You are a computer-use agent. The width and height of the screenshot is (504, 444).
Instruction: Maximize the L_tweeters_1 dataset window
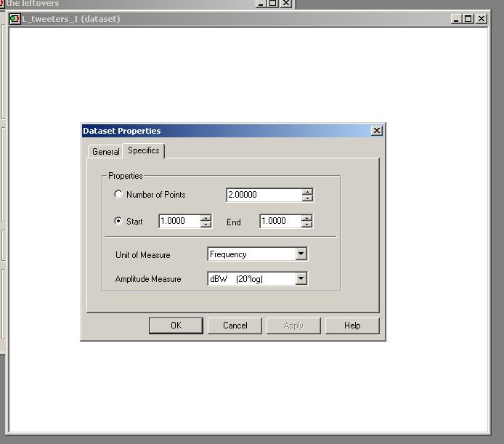[468, 19]
